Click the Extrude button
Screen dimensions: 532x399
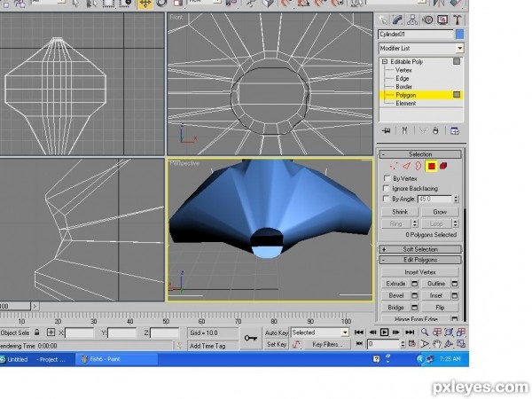click(396, 284)
